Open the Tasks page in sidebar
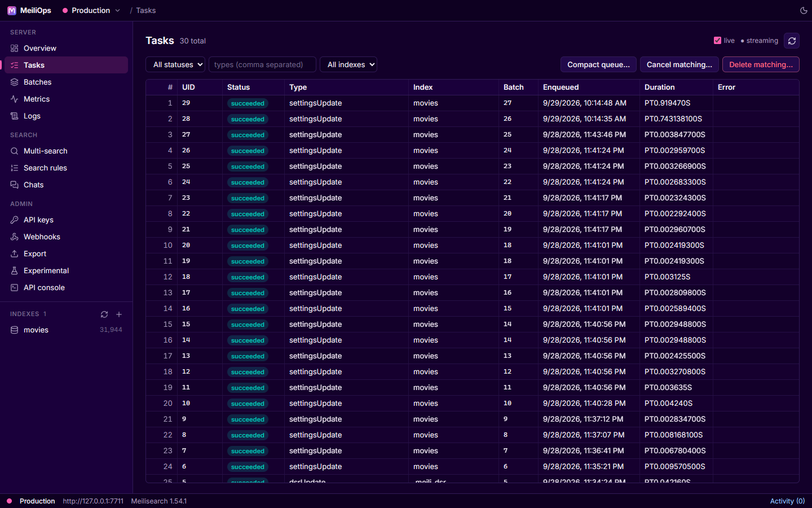The width and height of the screenshot is (812, 508). click(67, 65)
